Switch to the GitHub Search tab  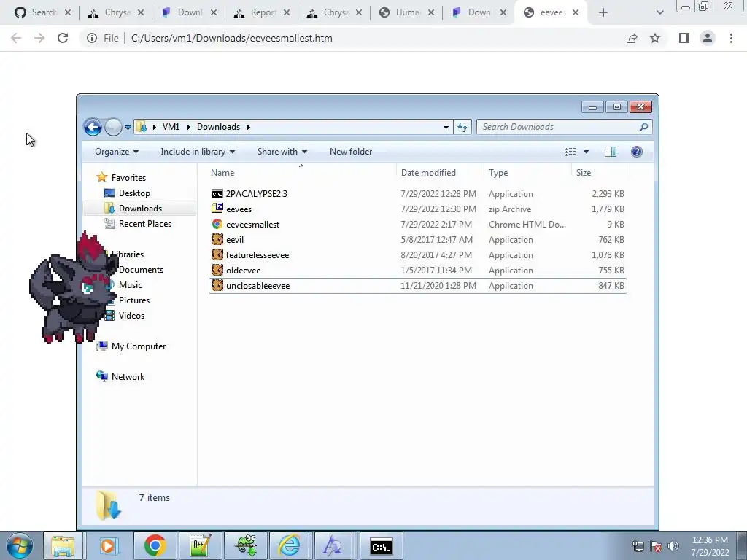coord(42,12)
